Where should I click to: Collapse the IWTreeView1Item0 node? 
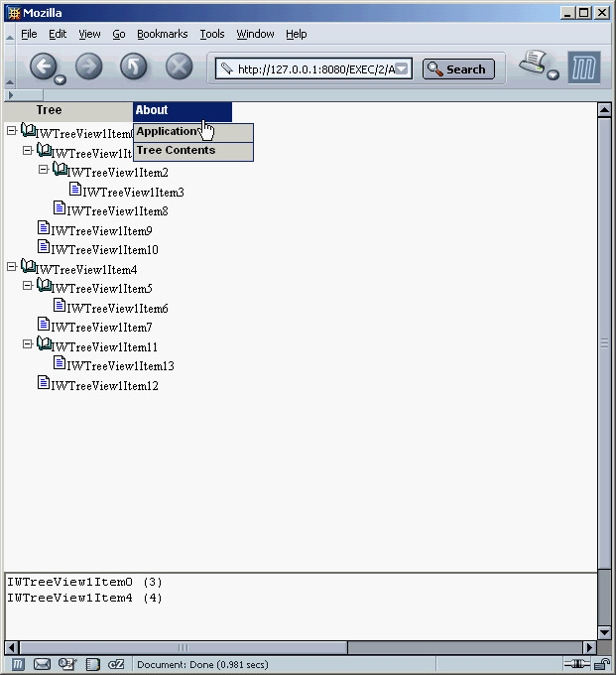11,130
